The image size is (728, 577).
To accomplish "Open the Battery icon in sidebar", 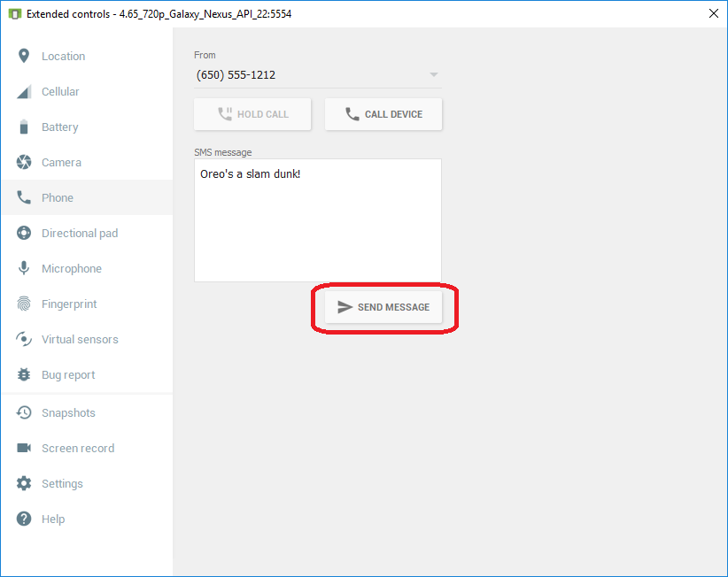I will 24,127.
